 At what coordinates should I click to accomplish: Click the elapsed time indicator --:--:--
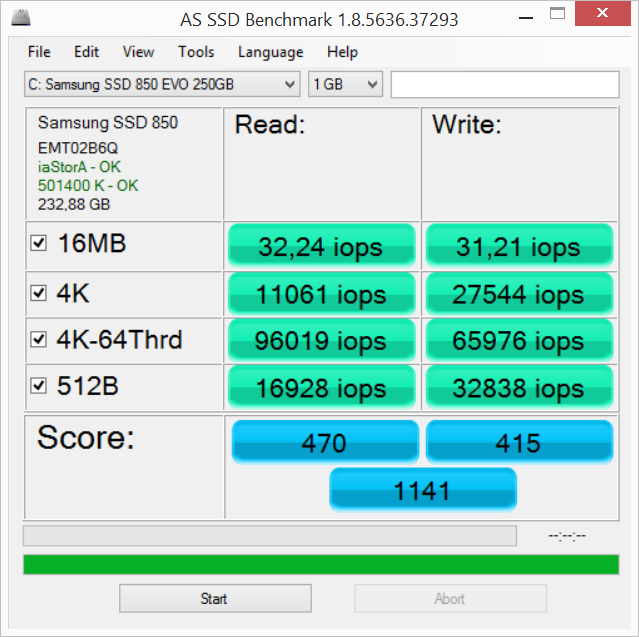(567, 536)
